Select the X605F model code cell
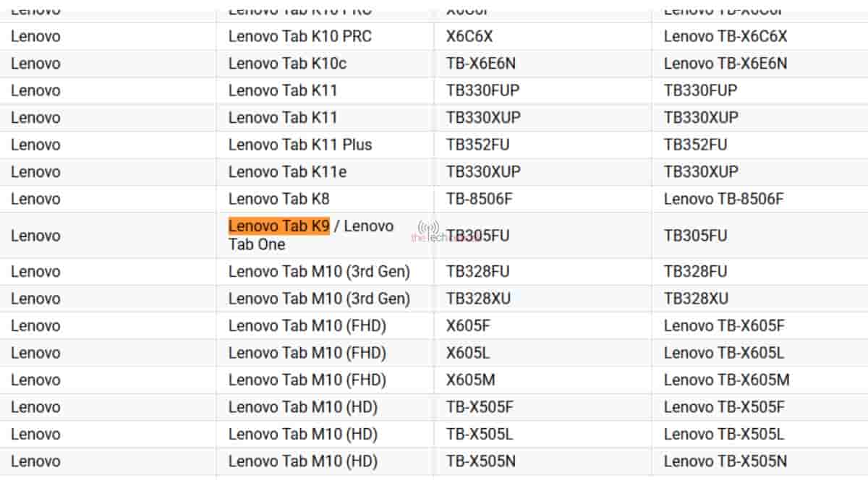 pyautogui.click(x=468, y=326)
